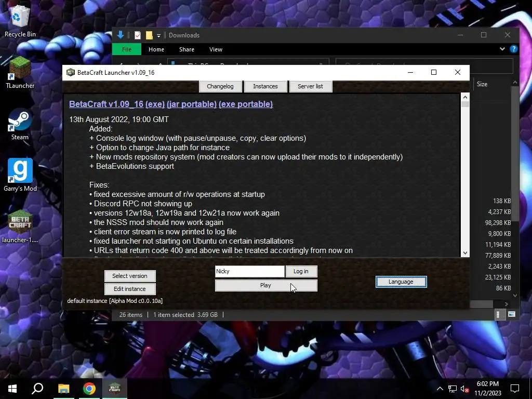Click the Play button
This screenshot has height=399, width=532.
[266, 285]
